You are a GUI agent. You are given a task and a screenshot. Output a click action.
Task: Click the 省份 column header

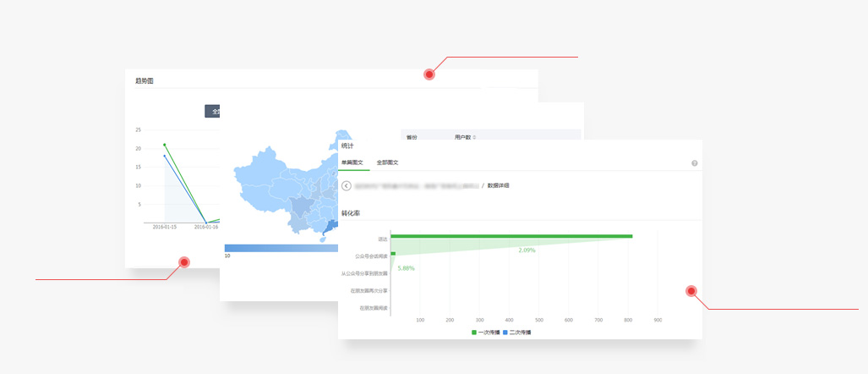(412, 137)
